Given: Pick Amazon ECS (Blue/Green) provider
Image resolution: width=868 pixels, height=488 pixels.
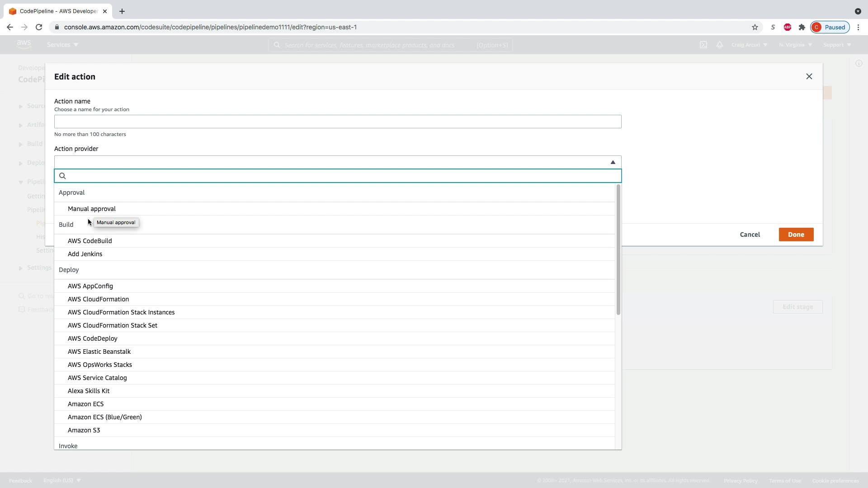Looking at the screenshot, I should pyautogui.click(x=105, y=417).
